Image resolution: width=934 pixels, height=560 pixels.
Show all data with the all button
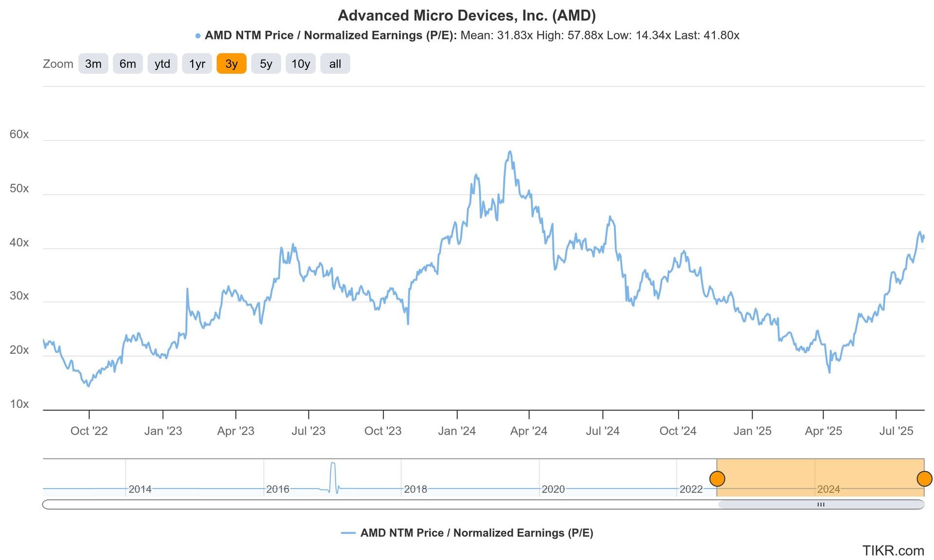pos(335,64)
